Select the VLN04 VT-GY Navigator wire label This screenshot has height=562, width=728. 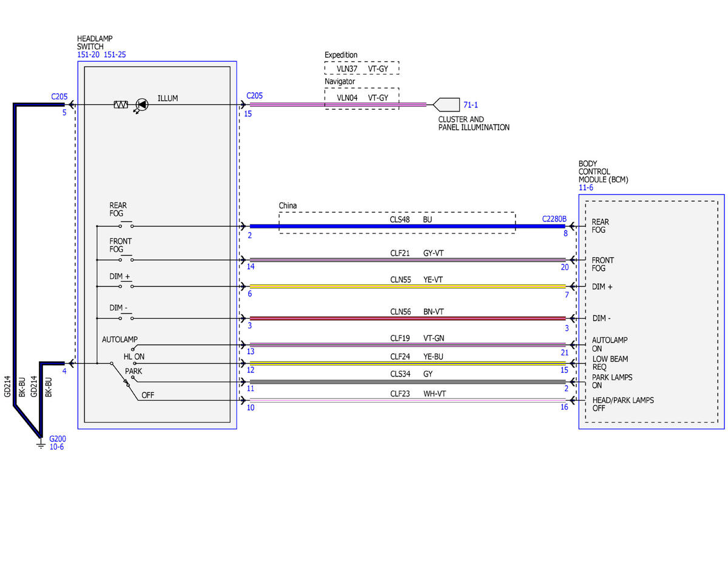[362, 97]
